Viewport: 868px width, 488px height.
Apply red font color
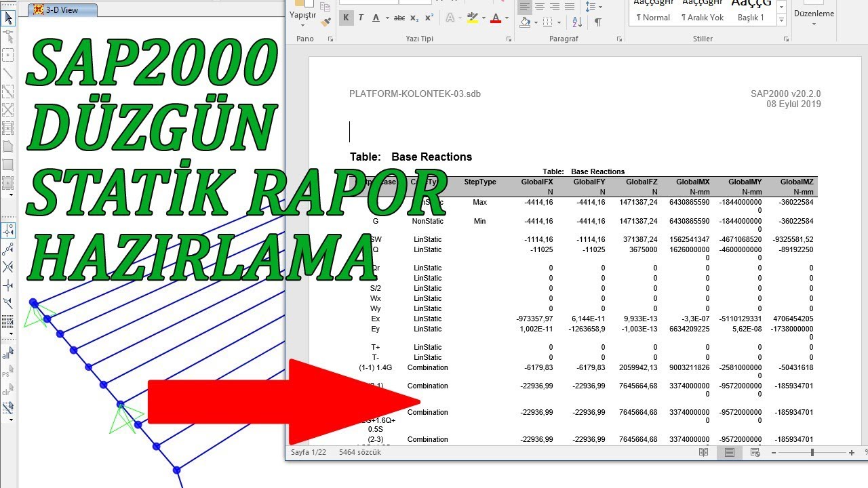tap(496, 18)
